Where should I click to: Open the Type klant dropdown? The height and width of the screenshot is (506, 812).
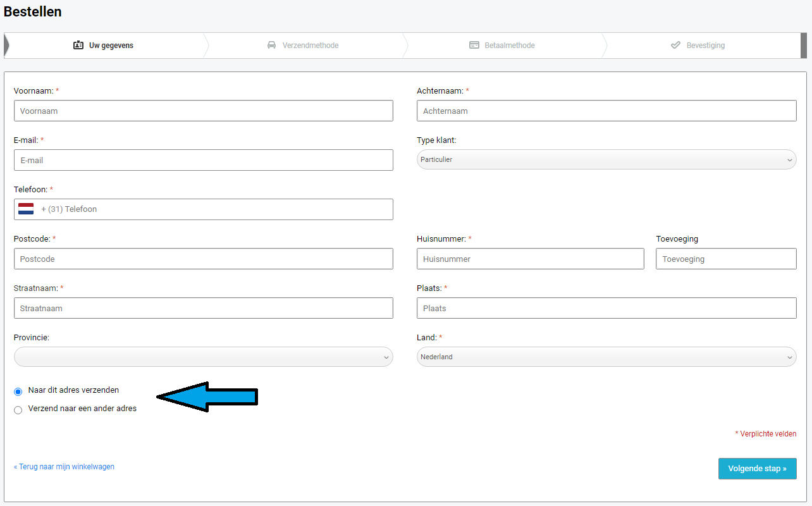click(x=606, y=160)
